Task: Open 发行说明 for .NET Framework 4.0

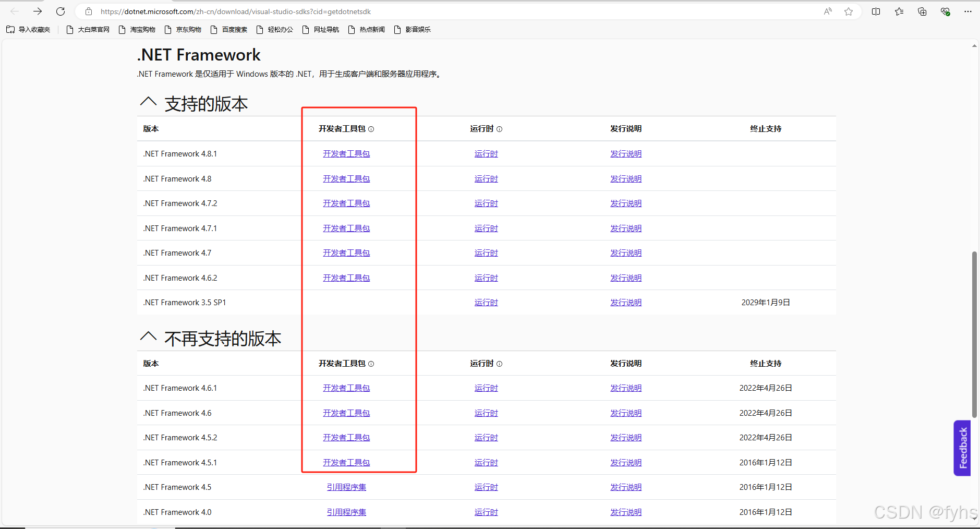Action: click(626, 512)
